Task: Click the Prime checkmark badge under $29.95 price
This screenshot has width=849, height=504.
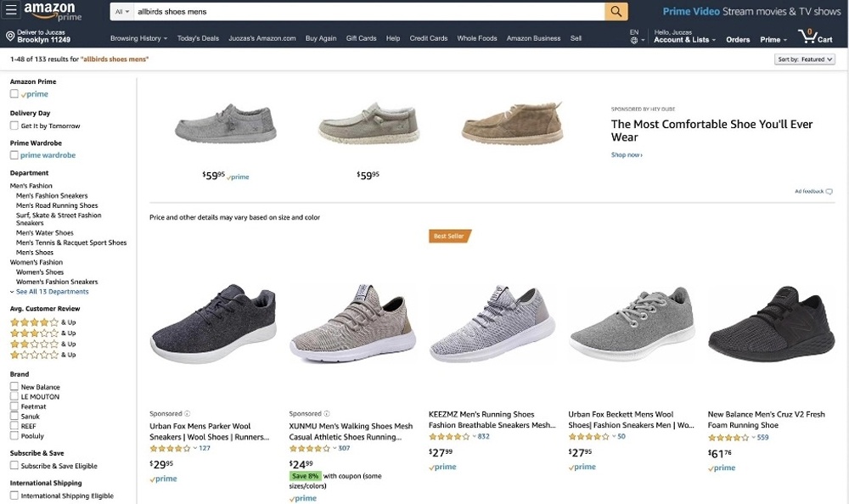Action: pos(162,479)
